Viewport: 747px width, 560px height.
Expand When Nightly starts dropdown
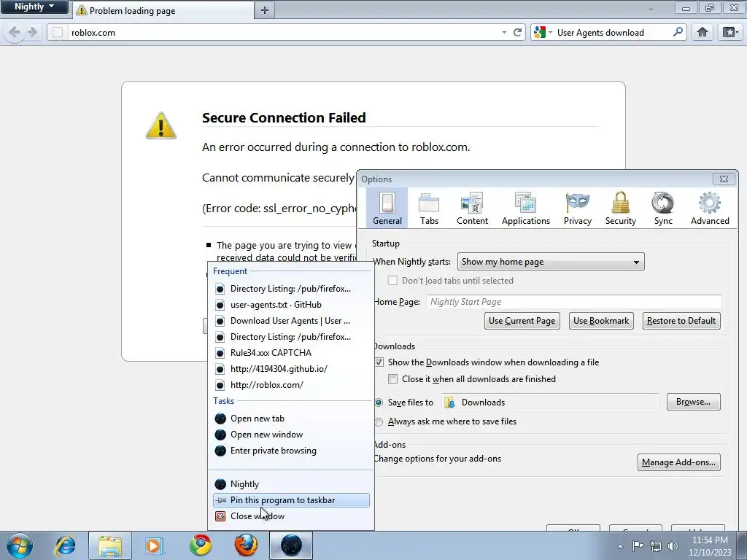point(551,262)
